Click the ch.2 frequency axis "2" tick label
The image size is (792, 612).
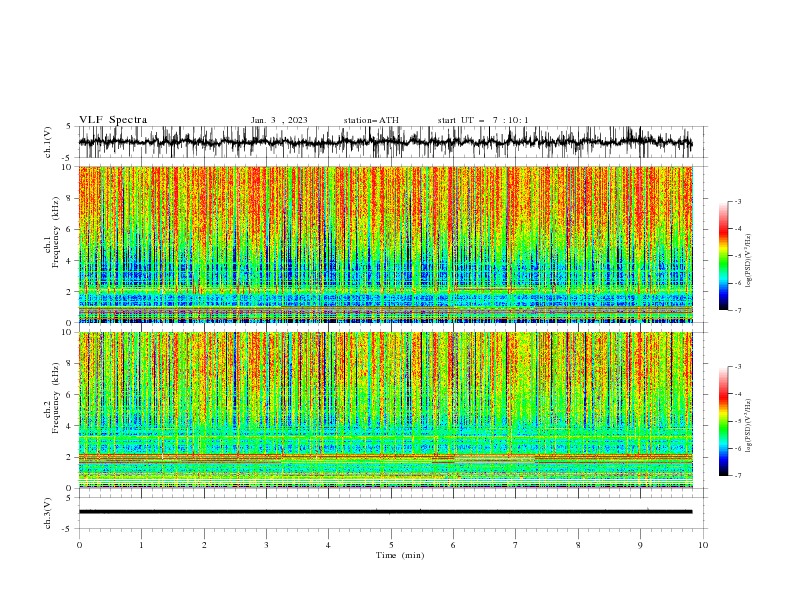coord(71,457)
